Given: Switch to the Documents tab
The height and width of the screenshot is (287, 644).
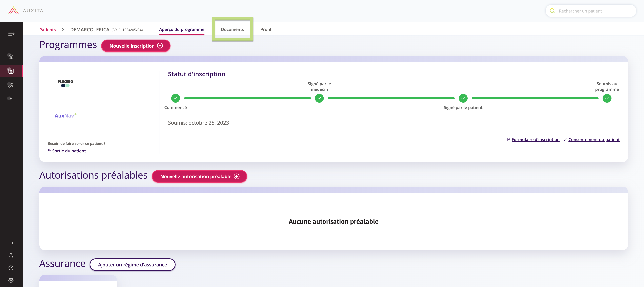Looking at the screenshot, I should (232, 29).
